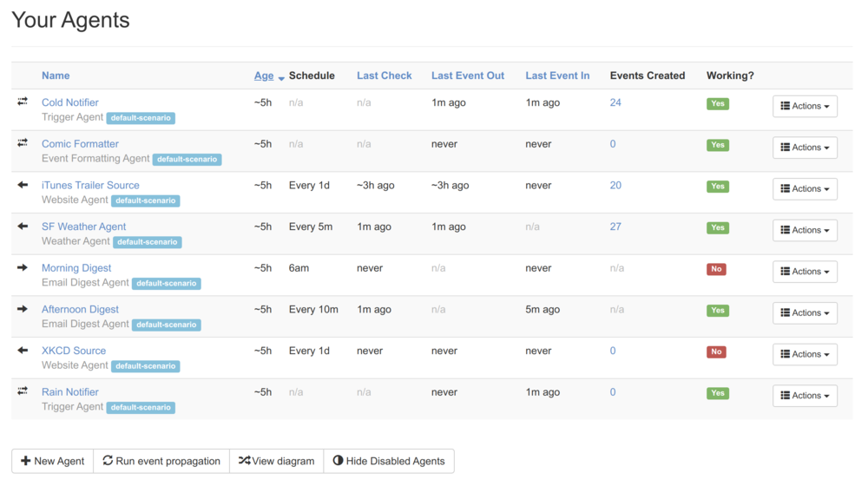Open the Actions dropdown for Cold Notifier
Image resolution: width=868 pixels, height=486 pixels.
(805, 106)
